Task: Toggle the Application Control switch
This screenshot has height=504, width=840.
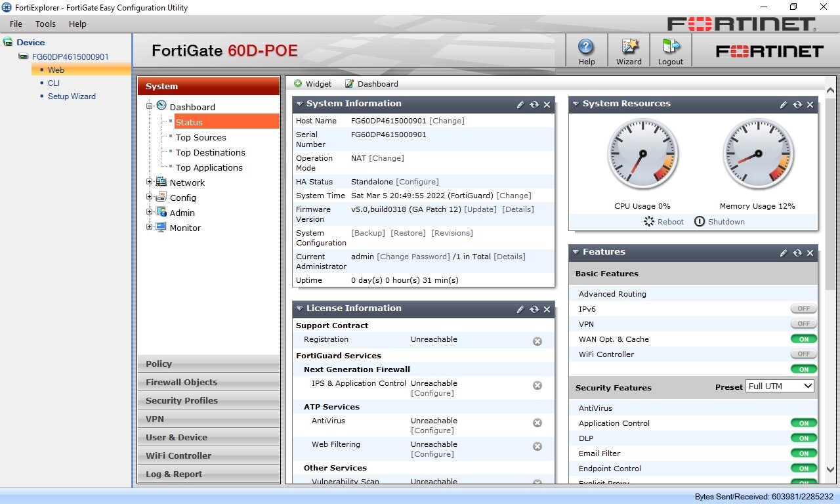Action: (x=804, y=423)
